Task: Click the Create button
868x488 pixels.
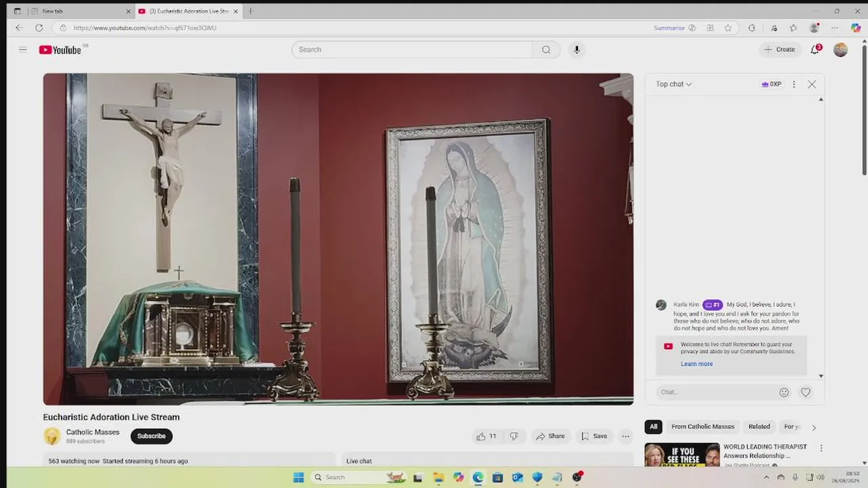Action: (x=780, y=49)
